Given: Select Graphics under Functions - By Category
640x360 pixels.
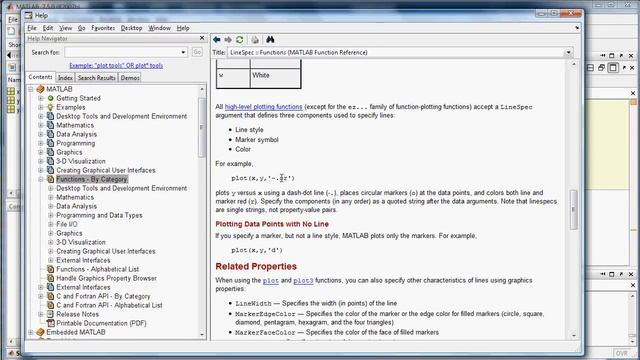Looking at the screenshot, I should (69, 233).
